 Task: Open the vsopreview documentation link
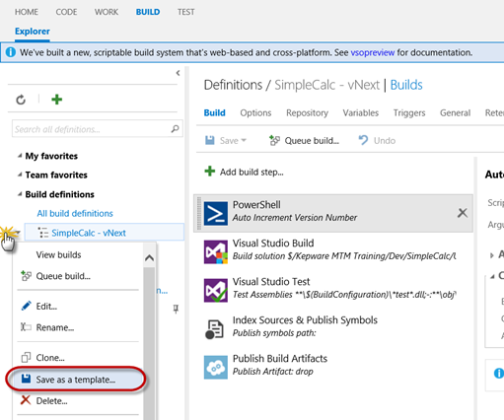click(373, 52)
